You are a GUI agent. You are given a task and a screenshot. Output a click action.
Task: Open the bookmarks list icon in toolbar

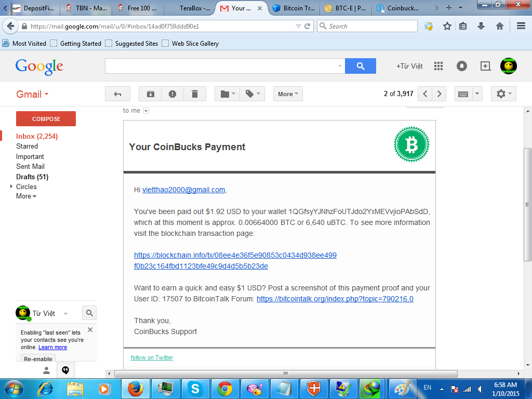coord(463,26)
